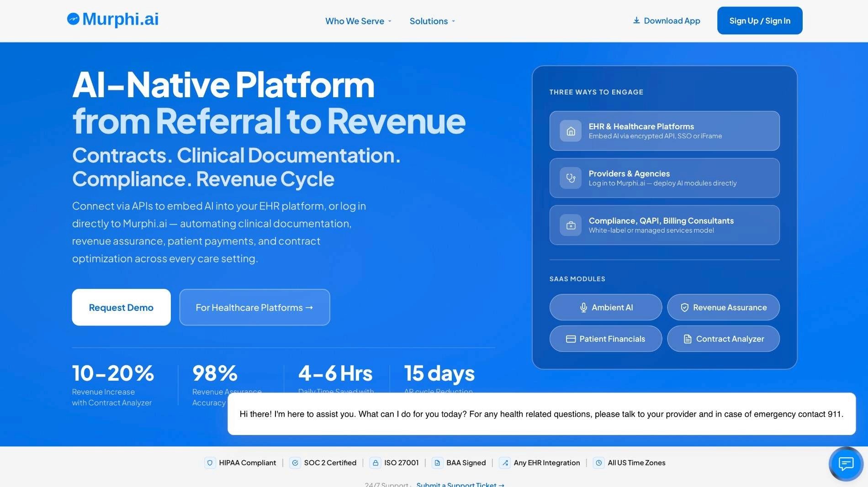The height and width of the screenshot is (487, 868).
Task: Click the BAA Signed document icon
Action: click(437, 463)
